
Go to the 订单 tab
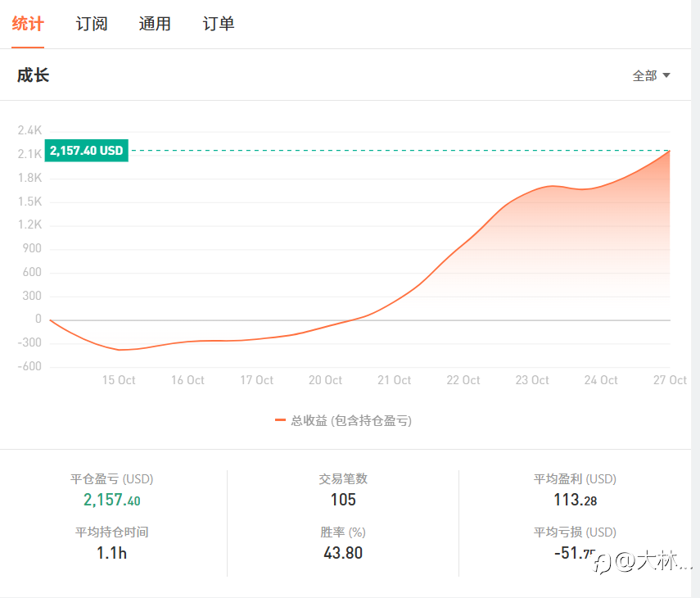(x=219, y=24)
